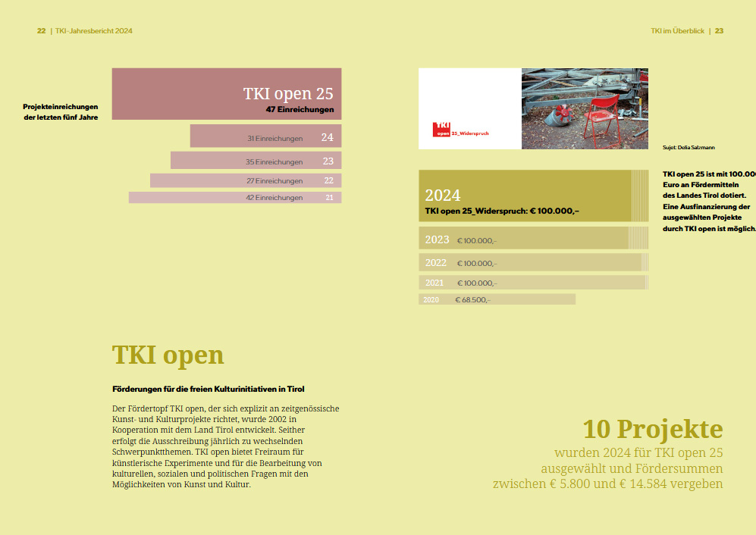Click the line "zwischen € 5.800 und € 14.584 vergeben"
The width and height of the screenshot is (756, 535).
(607, 483)
